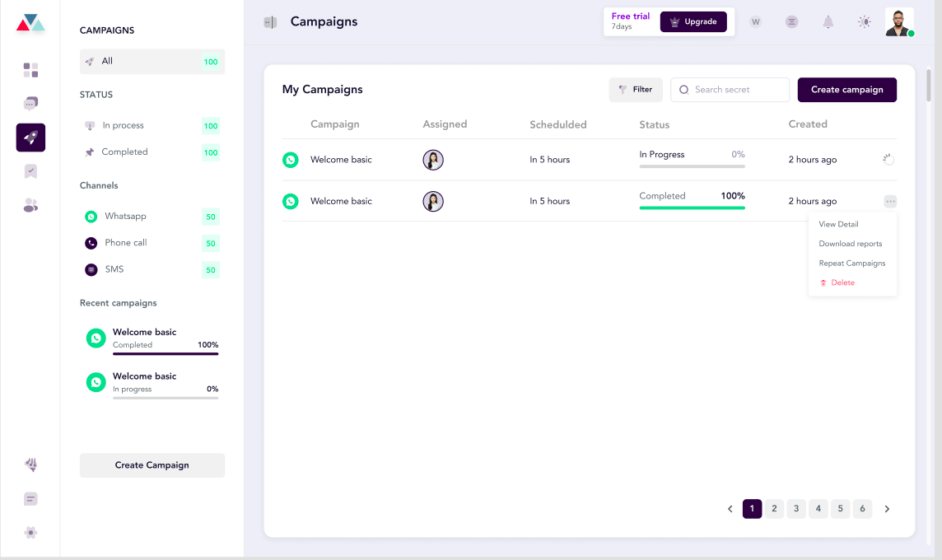Screen dimensions: 942x560
Task: Filter by Whatsapp channel
Action: tap(152, 217)
